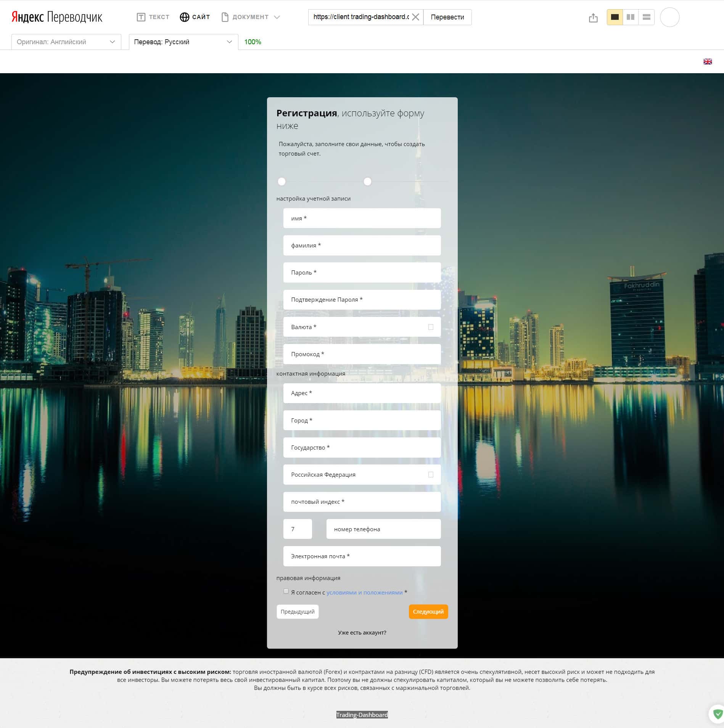This screenshot has width=724, height=728.
Task: Click the share icon in the top bar
Action: click(x=593, y=18)
